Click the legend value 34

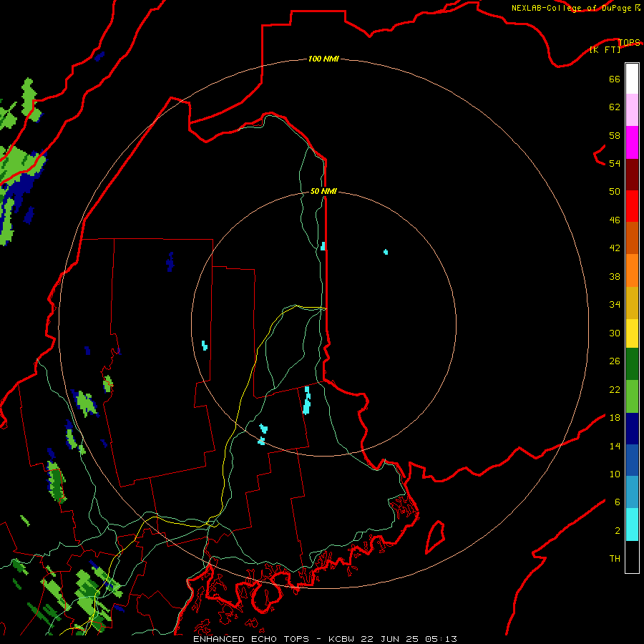[x=615, y=305]
